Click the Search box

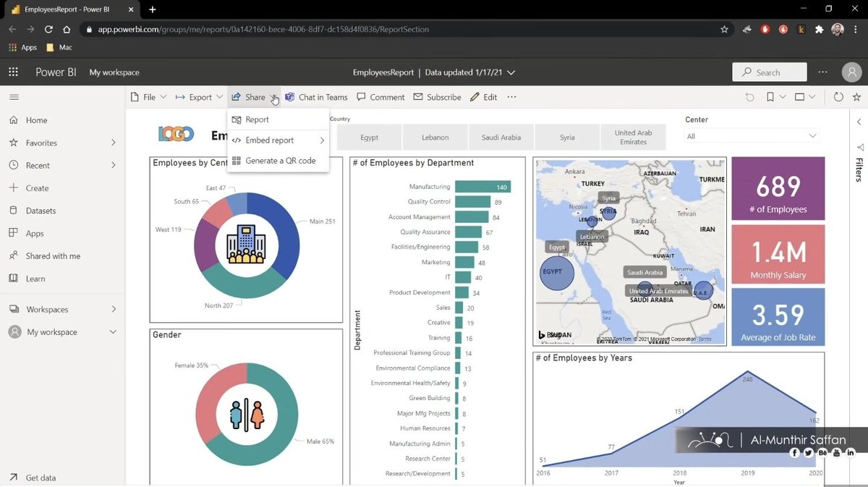click(x=770, y=72)
